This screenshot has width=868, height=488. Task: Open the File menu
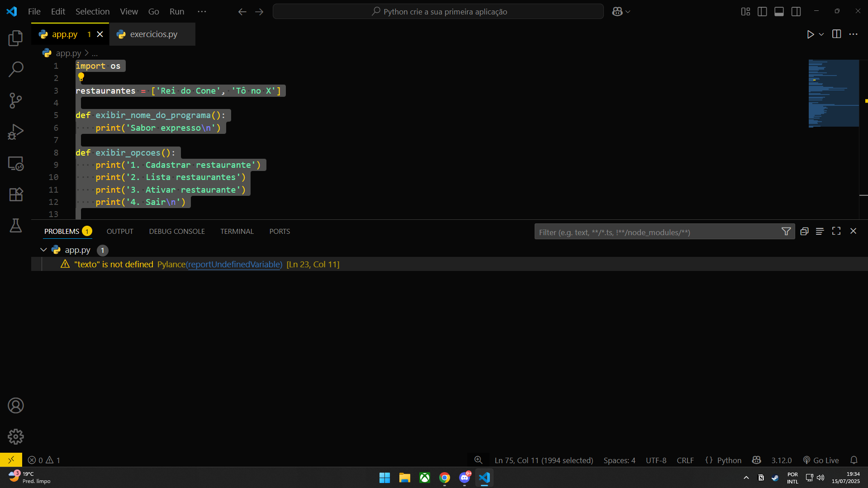pos(34,11)
